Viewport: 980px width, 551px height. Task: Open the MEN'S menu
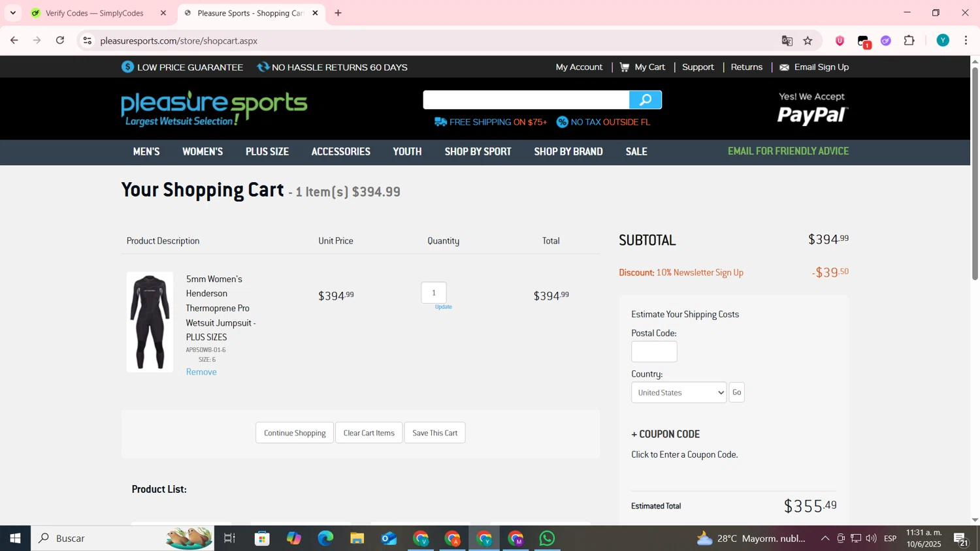tap(146, 151)
